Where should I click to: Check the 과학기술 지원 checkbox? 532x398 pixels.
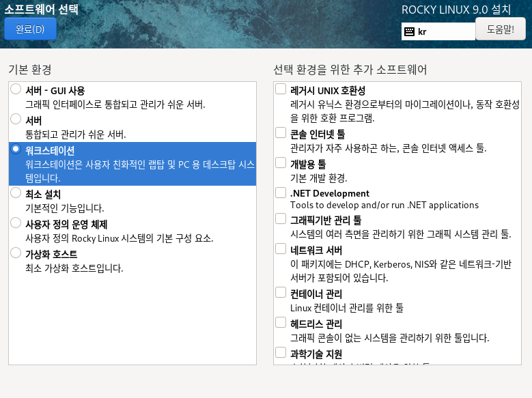(x=281, y=352)
